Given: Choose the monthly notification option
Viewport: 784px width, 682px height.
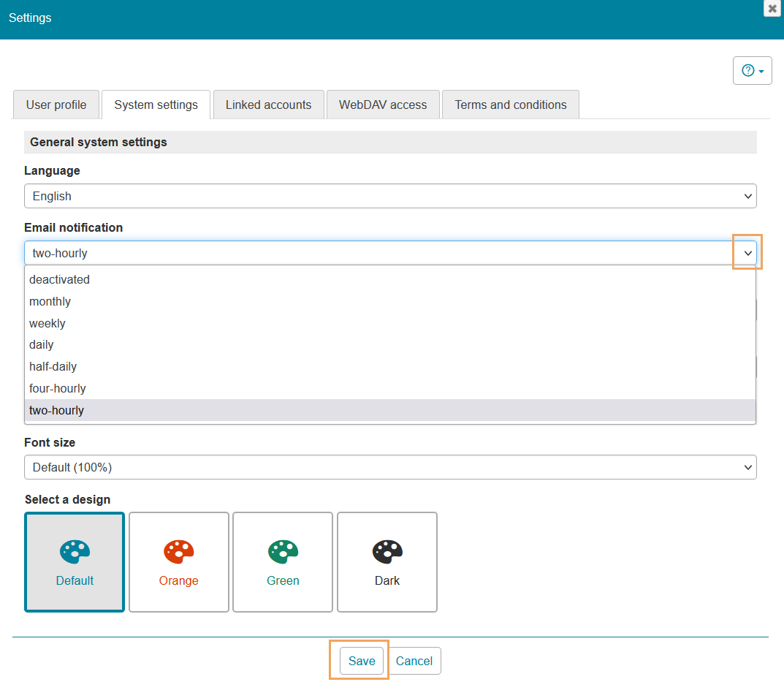Looking at the screenshot, I should point(50,301).
